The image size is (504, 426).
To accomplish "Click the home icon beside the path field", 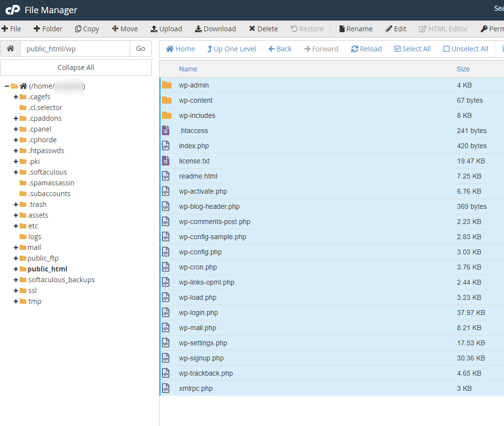I will [10, 48].
